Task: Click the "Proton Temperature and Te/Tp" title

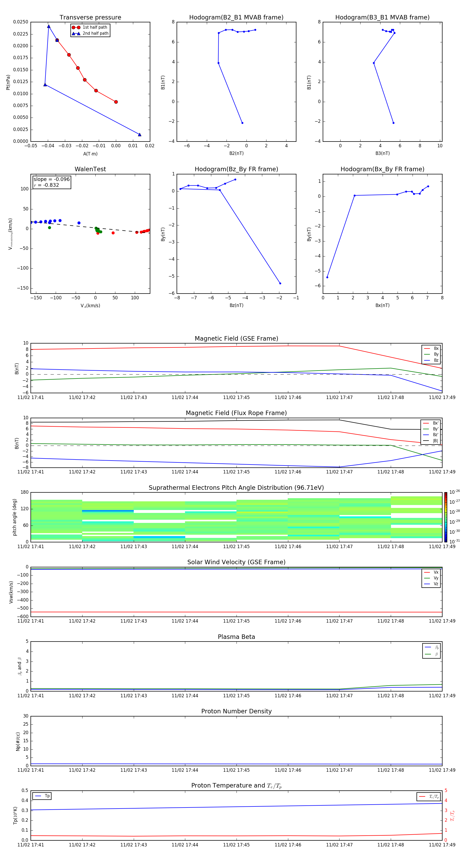Action: click(236, 786)
